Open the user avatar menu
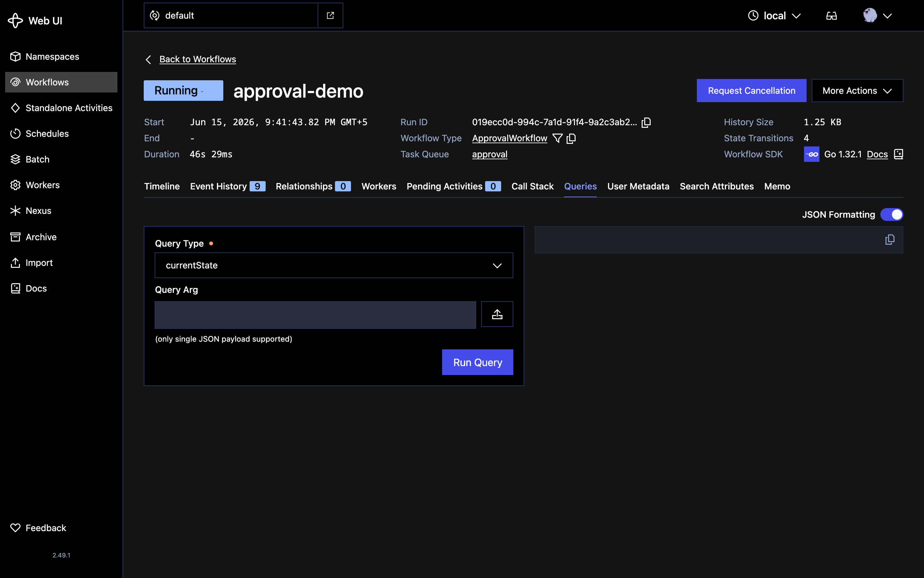The width and height of the screenshot is (924, 578). pyautogui.click(x=877, y=16)
